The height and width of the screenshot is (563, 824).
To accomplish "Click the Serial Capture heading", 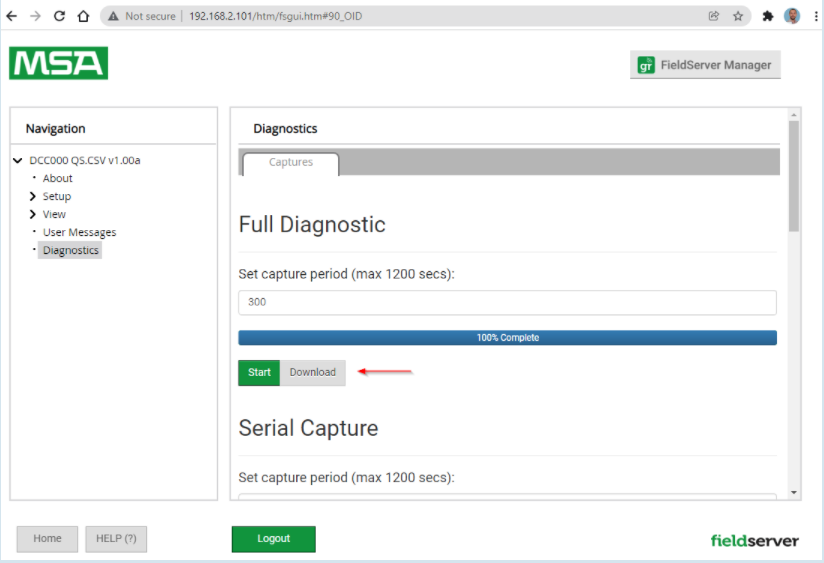I will click(308, 428).
